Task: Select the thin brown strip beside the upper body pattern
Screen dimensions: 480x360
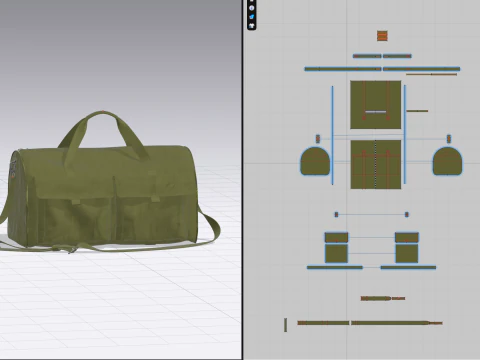Action: pyautogui.click(x=417, y=111)
